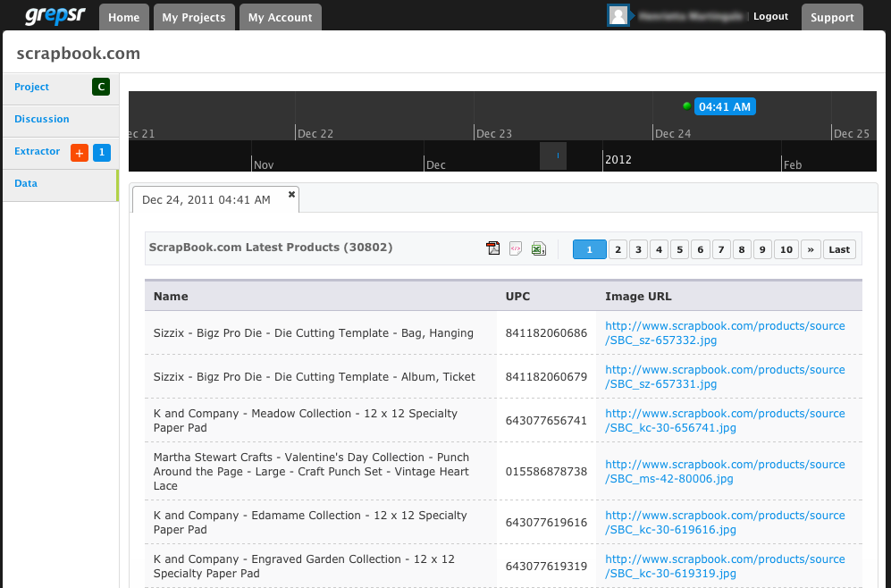The image size is (891, 588).
Task: Click the 2012 label on overview timeline
Action: click(x=618, y=160)
